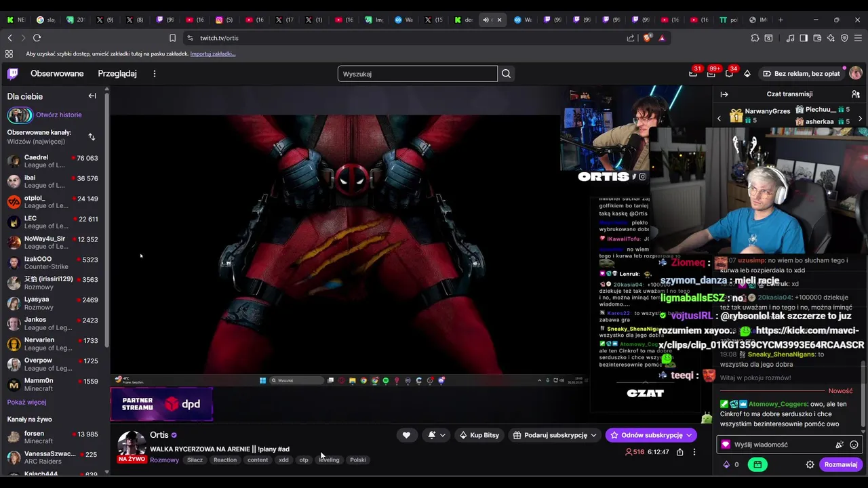The width and height of the screenshot is (868, 488).
Task: Switch to Obserwowane tab
Action: pyautogui.click(x=57, y=73)
